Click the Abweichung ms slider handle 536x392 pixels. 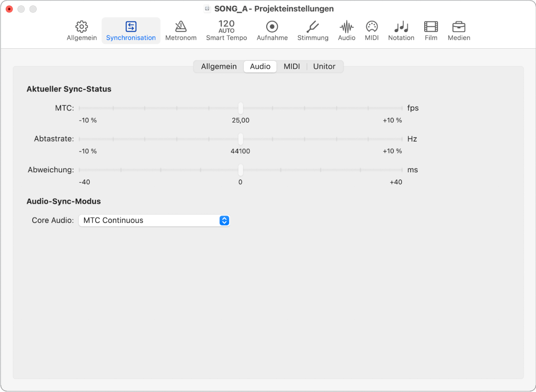click(240, 170)
